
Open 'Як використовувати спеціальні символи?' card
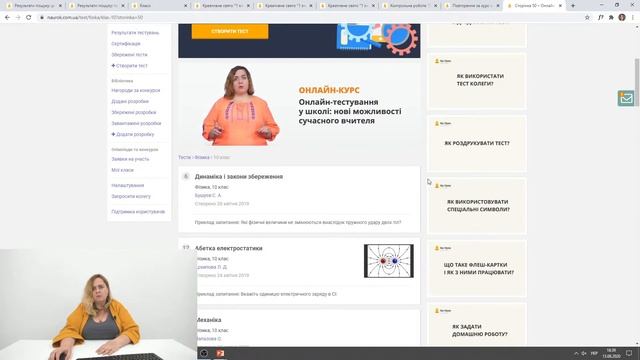tap(476, 206)
